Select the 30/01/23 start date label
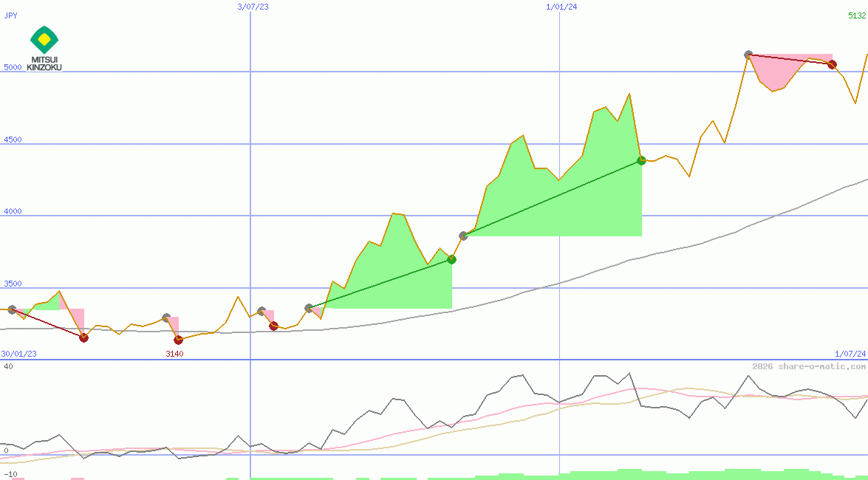The height and width of the screenshot is (480, 868). 18,354
